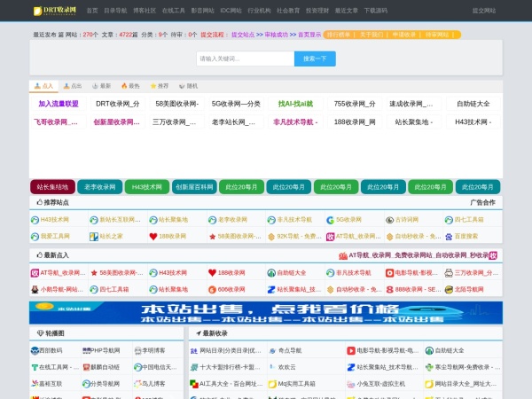Switch to the 点出 tab
The width and height of the screenshot is (532, 399).
73,86
